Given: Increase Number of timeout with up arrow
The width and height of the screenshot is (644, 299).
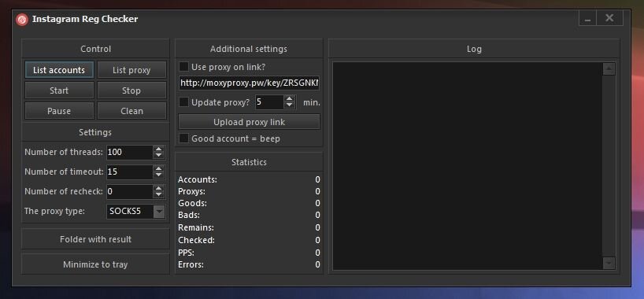Looking at the screenshot, I should pos(158,169).
